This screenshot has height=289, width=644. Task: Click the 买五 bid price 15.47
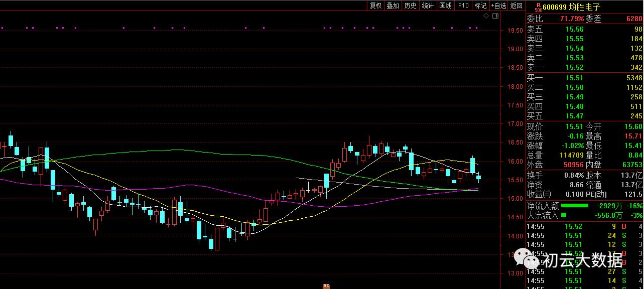pyautogui.click(x=575, y=116)
